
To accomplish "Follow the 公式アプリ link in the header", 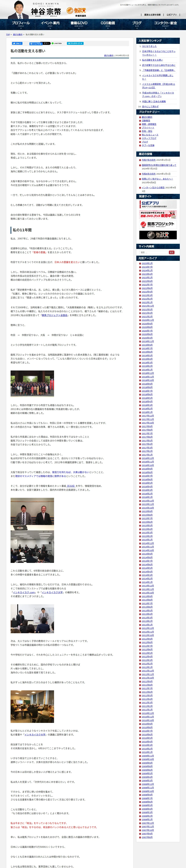I will click(172, 15).
